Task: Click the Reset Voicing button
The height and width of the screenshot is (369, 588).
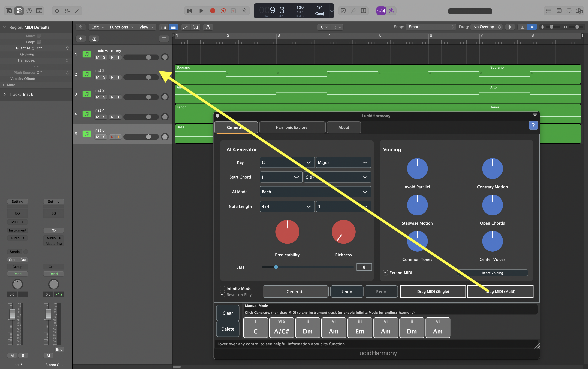Action: coord(492,273)
